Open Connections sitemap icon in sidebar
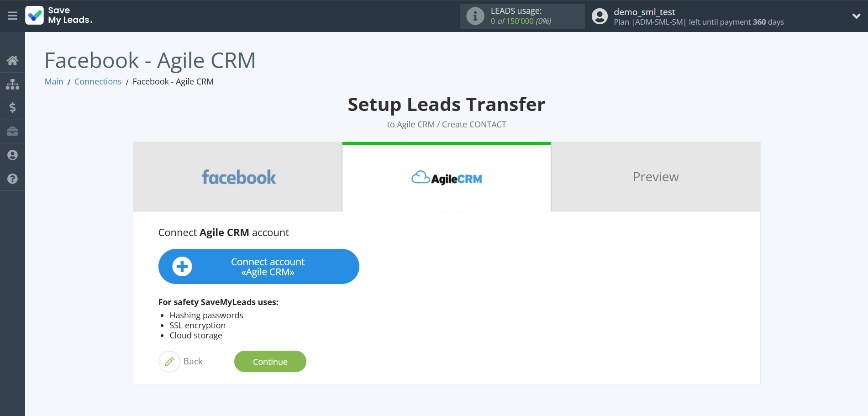Viewport: 868px width, 416px height. click(12, 84)
